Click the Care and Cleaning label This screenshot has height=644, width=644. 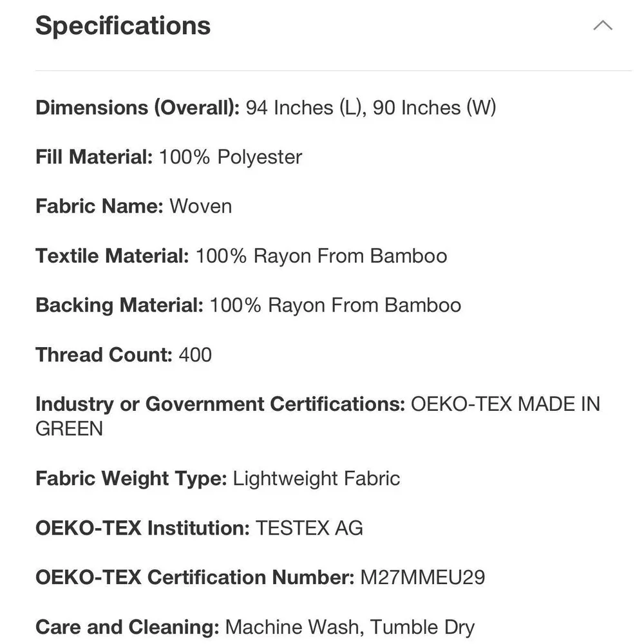point(128,627)
